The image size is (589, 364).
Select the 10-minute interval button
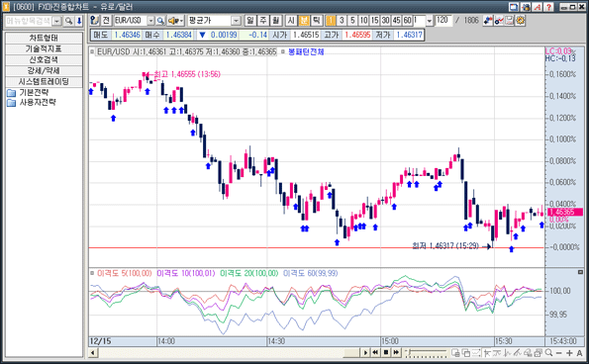(x=363, y=20)
